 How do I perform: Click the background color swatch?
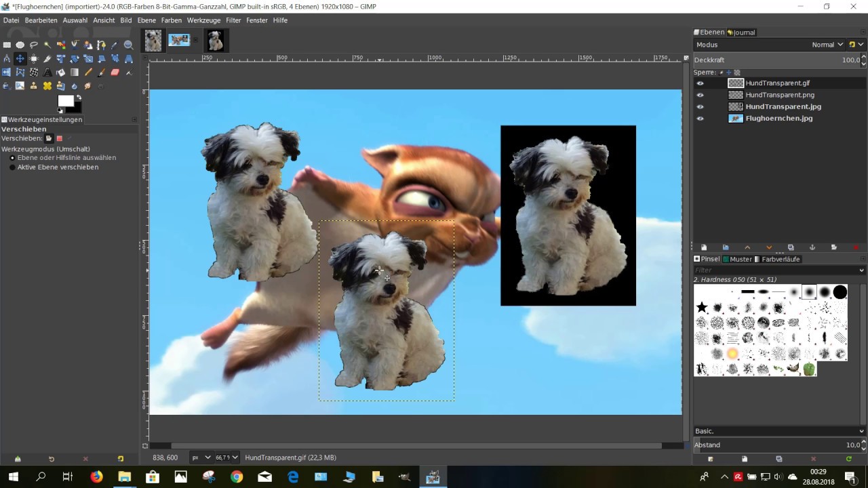click(76, 108)
